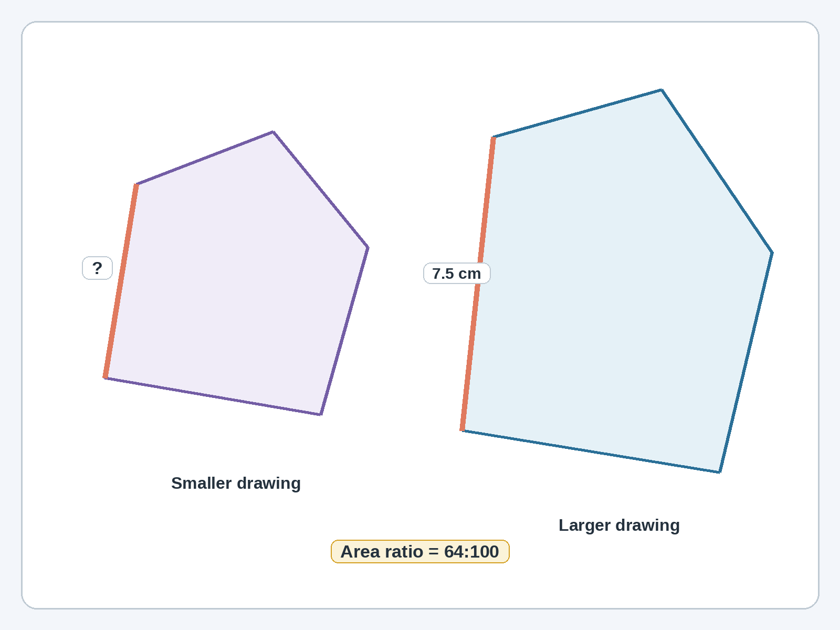The height and width of the screenshot is (630, 840).
Task: Click the Larger drawing caption
Action: (x=619, y=525)
